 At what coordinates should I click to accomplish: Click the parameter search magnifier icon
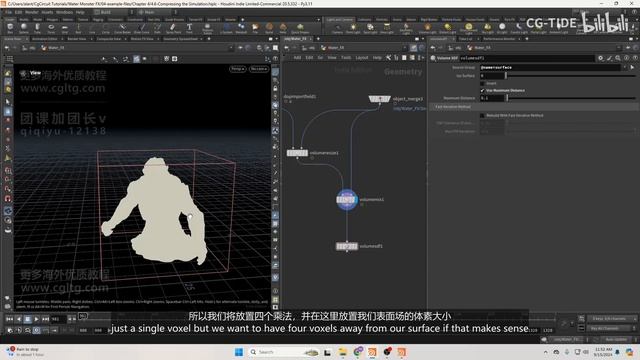click(x=618, y=58)
